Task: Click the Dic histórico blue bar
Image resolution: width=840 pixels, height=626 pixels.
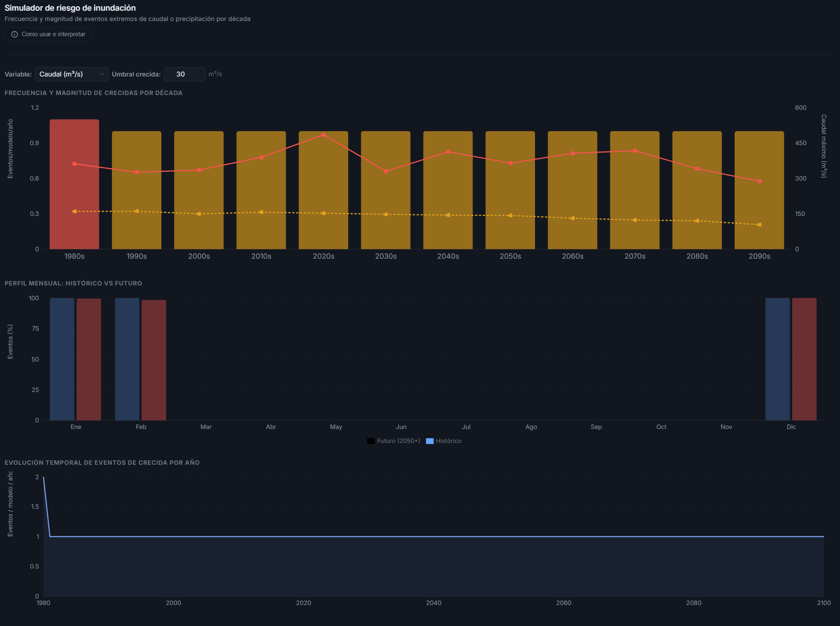Action: pyautogui.click(x=777, y=359)
